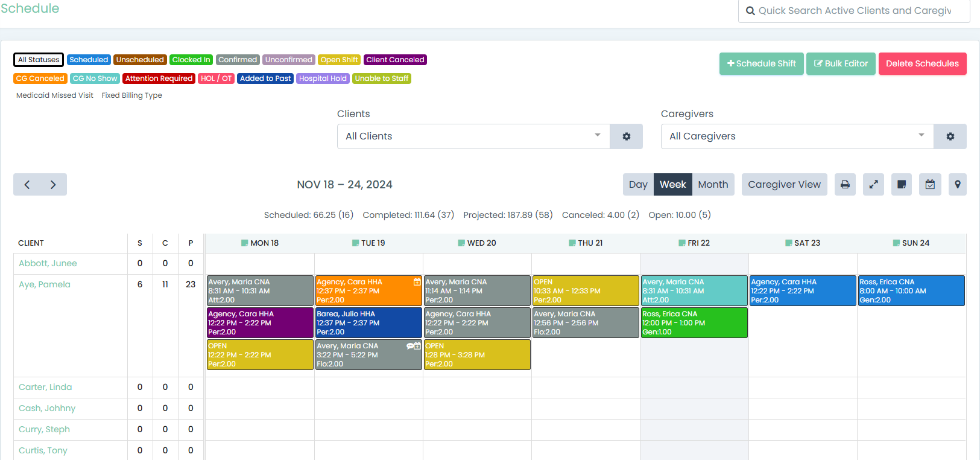Open purple Agency, Cara HHA Monday shift
Viewport: 980px width, 460px height.
pyautogui.click(x=260, y=323)
